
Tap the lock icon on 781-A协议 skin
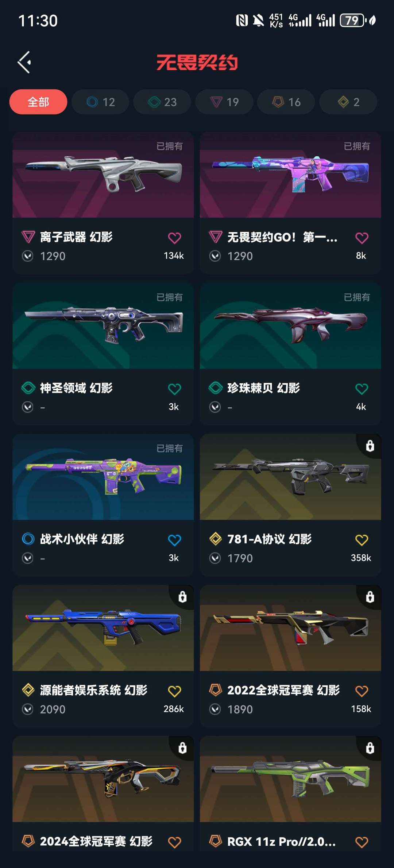(x=370, y=446)
